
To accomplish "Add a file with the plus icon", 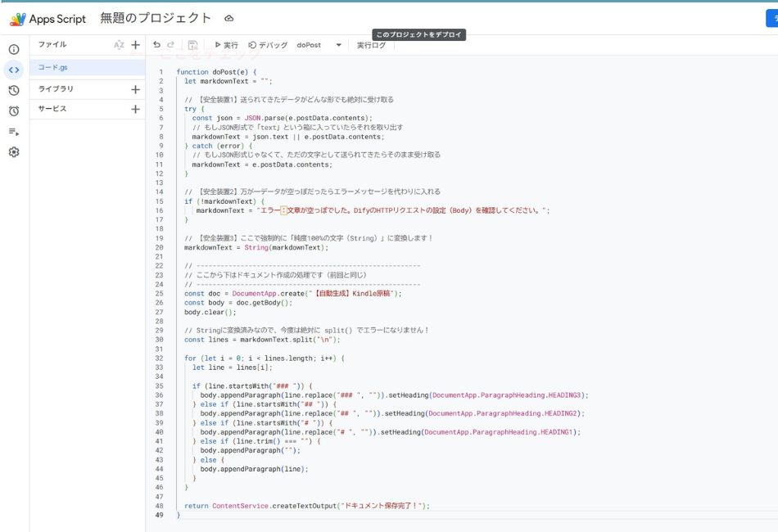I will coord(136,45).
